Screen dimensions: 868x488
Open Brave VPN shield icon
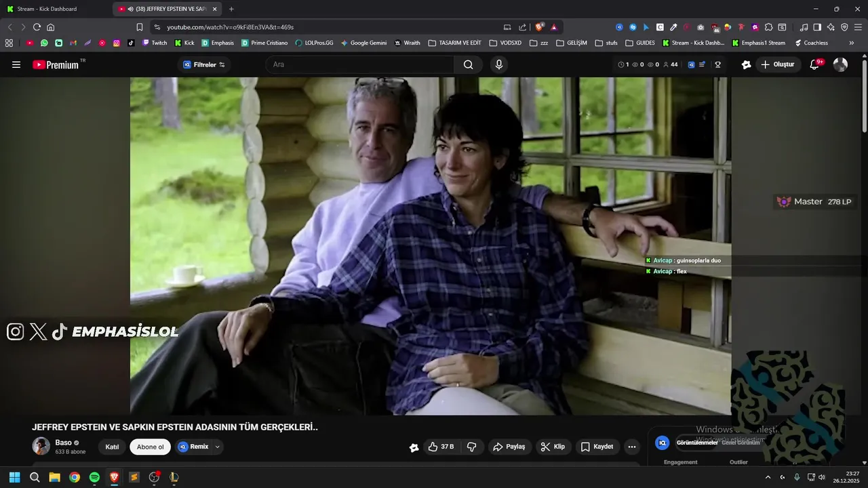pos(844,27)
